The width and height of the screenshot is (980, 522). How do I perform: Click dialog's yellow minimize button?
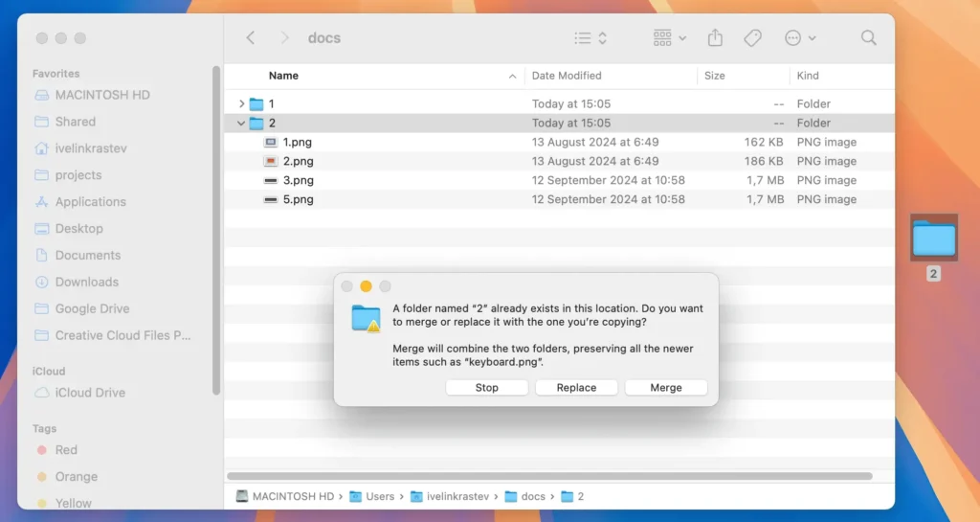(367, 286)
